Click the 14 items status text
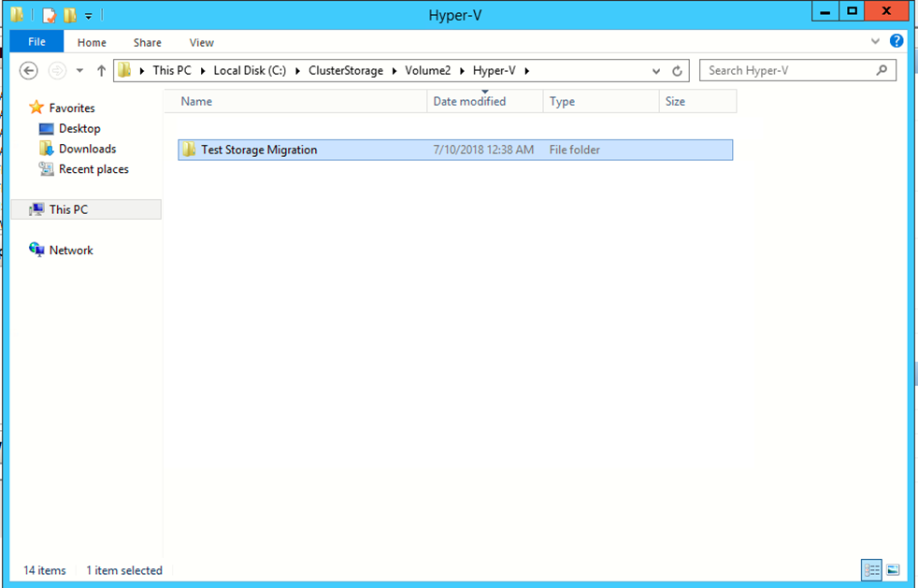This screenshot has width=918, height=588. 45,570
